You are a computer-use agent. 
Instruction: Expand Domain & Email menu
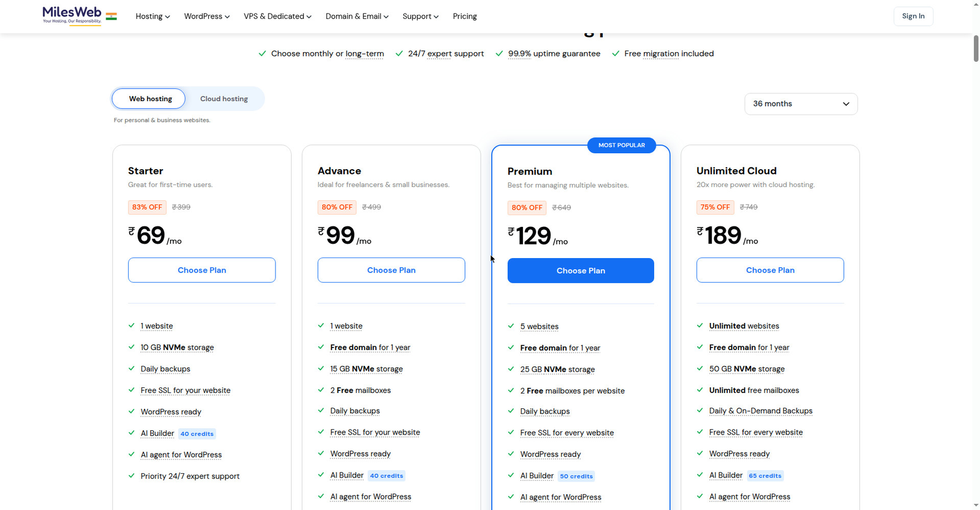[x=357, y=17]
